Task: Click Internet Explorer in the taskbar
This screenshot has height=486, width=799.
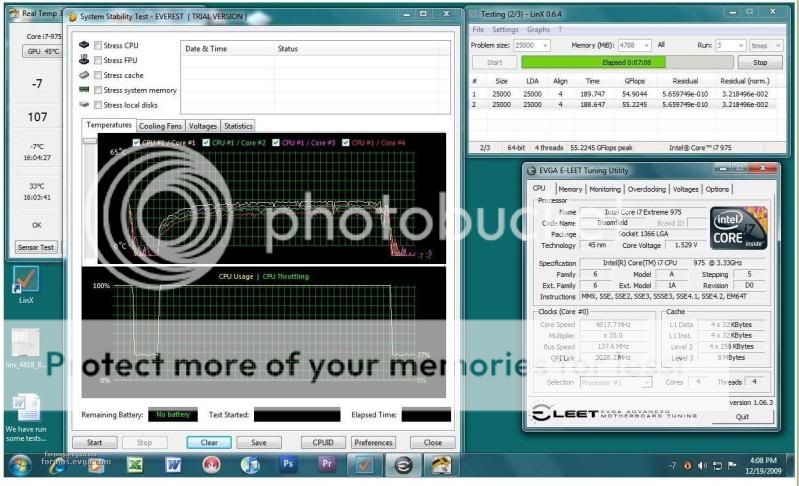Action: coord(57,464)
